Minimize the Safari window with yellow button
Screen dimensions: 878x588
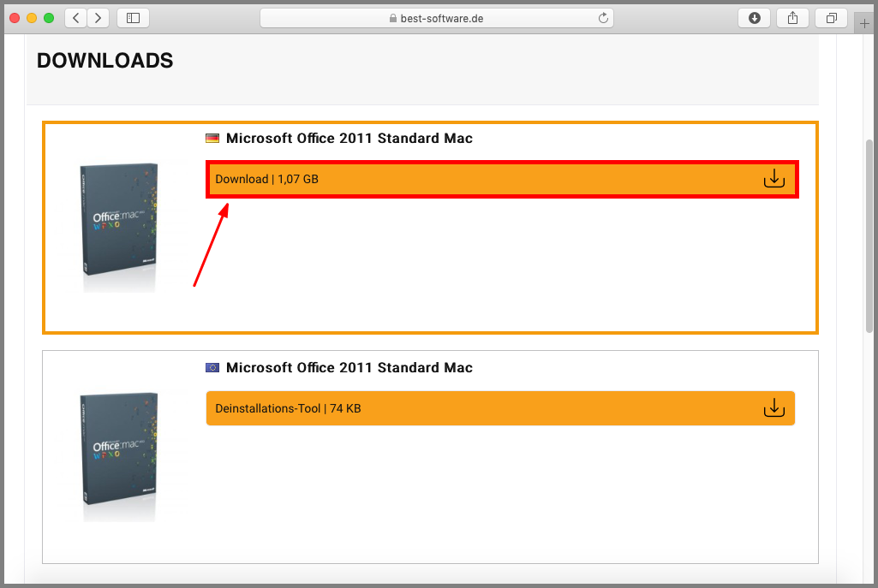[x=32, y=18]
